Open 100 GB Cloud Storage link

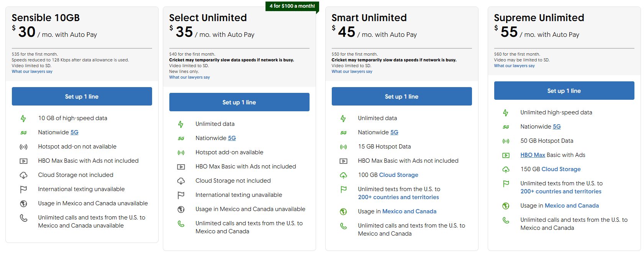[398, 175]
